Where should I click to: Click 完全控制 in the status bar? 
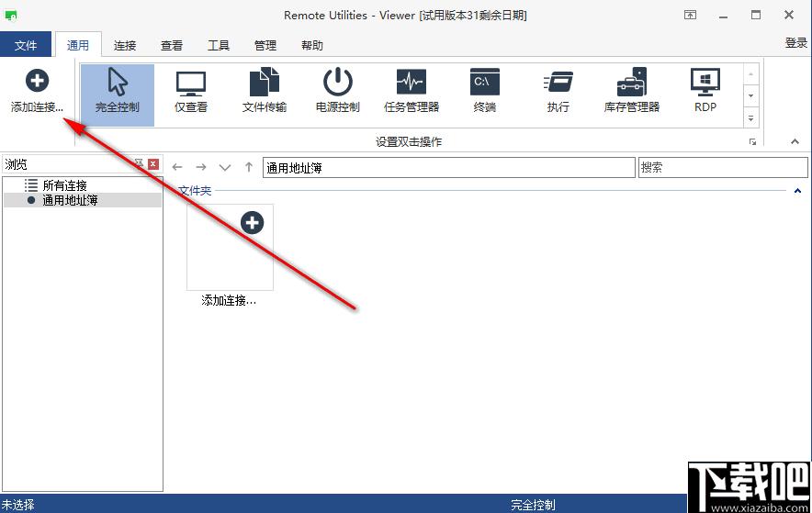tap(533, 505)
